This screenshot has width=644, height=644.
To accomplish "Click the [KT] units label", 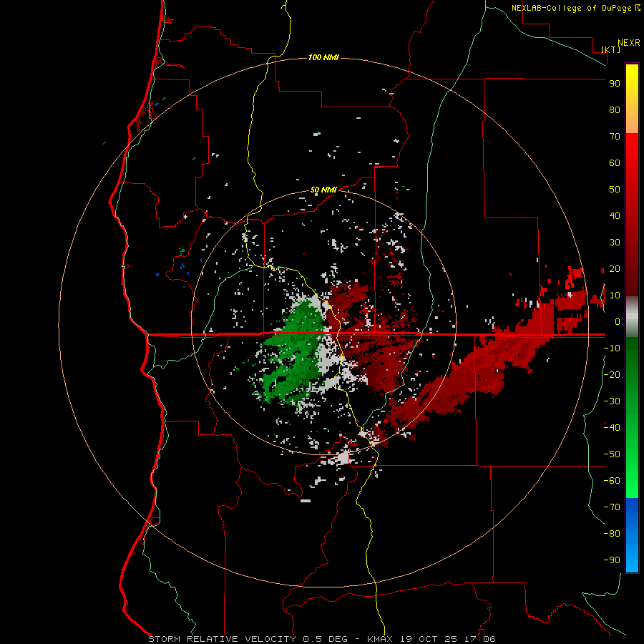I will pos(611,49).
